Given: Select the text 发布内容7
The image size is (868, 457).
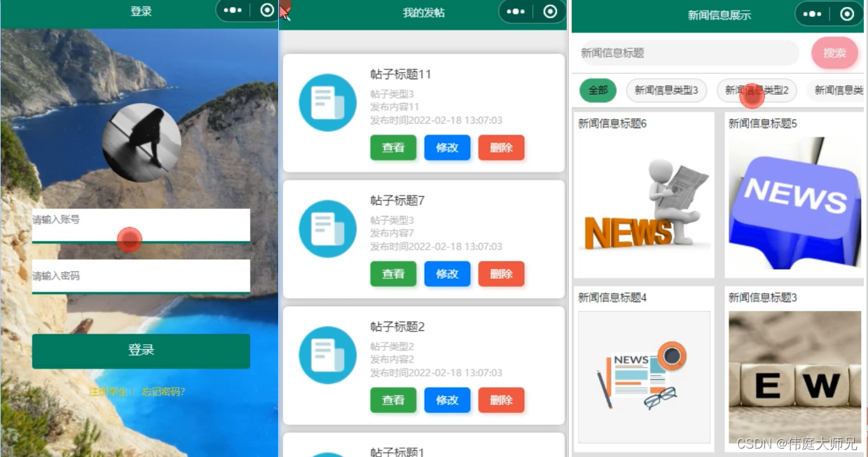Looking at the screenshot, I should [x=392, y=233].
